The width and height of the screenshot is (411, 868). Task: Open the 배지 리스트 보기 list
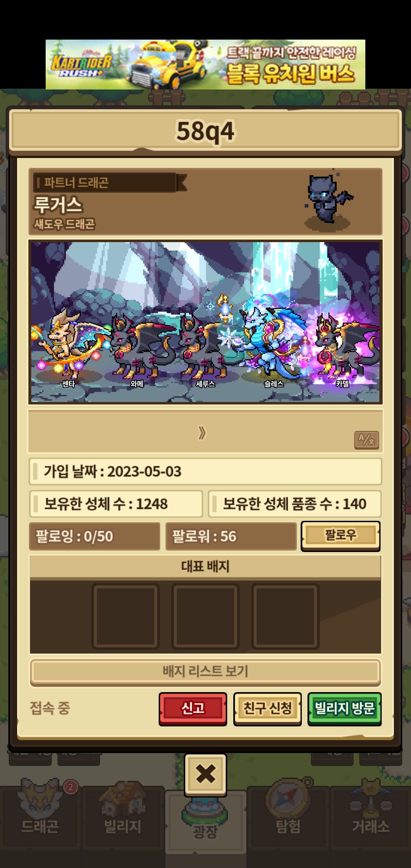[205, 671]
